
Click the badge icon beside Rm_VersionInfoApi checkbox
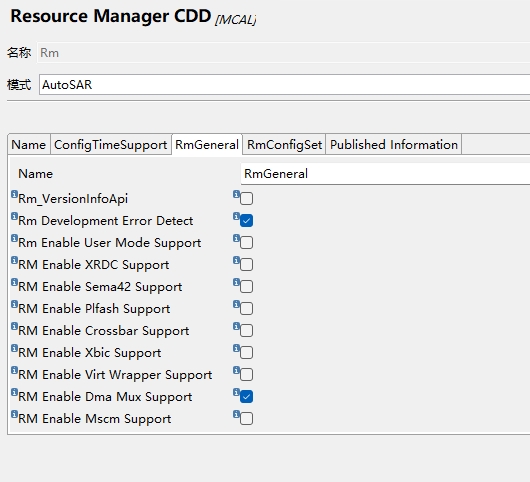236,194
